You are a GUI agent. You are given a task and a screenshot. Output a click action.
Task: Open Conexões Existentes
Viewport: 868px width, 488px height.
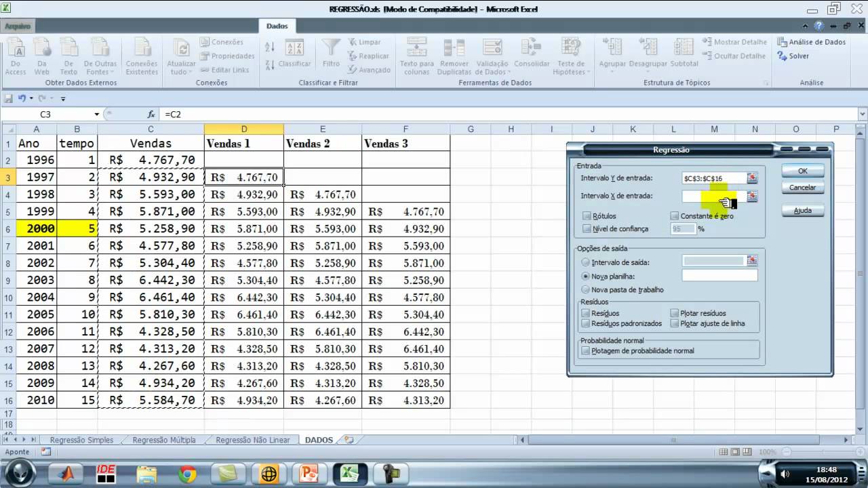point(142,57)
